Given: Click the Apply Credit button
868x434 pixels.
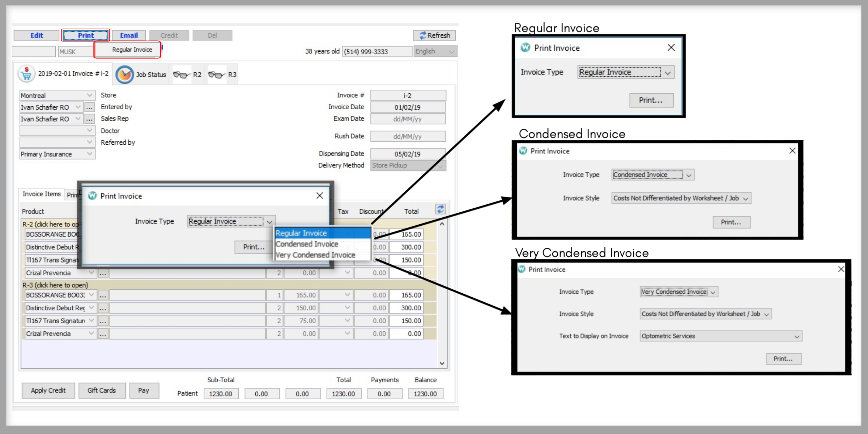Looking at the screenshot, I should 48,390.
